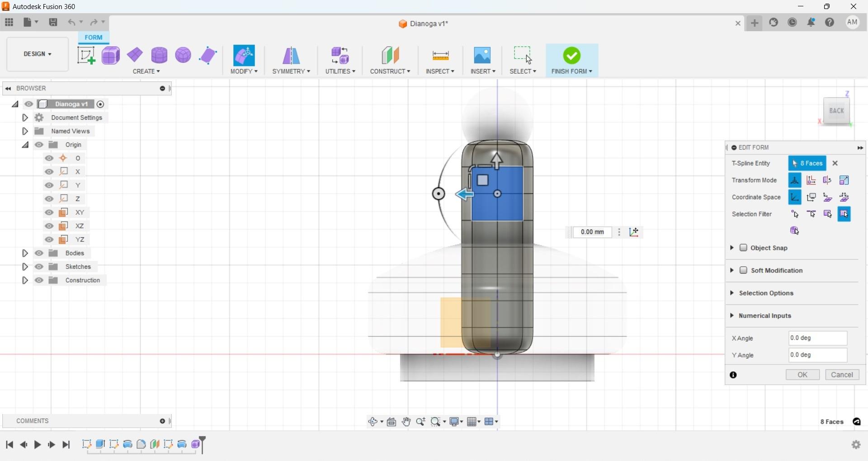868x461 pixels.
Task: Hide the Bodies folder in the browser
Action: (39, 253)
